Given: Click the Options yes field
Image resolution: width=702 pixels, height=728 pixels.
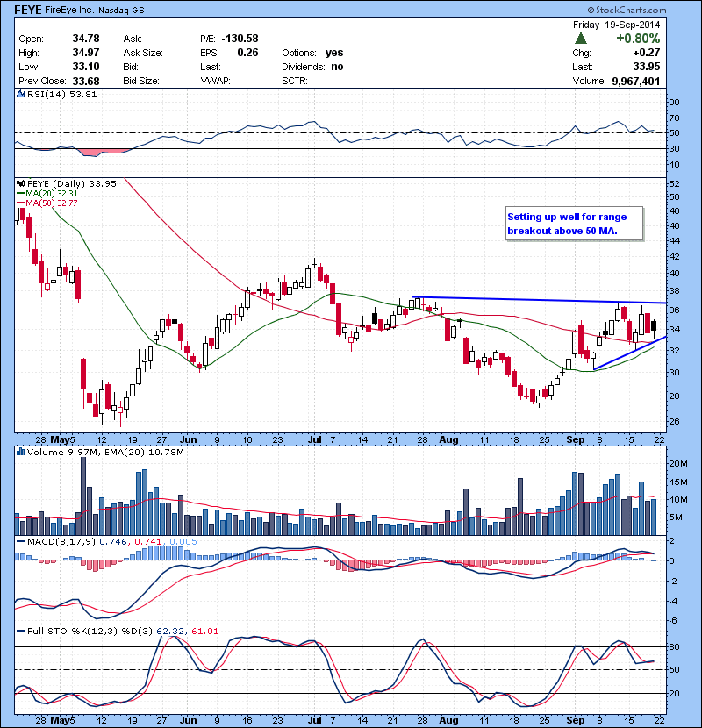Looking at the screenshot, I should pos(312,53).
